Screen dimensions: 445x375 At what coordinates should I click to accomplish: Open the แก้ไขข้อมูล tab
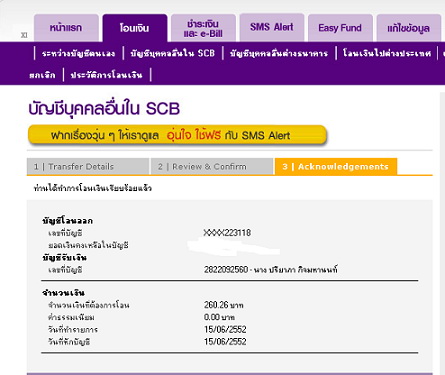[x=409, y=28]
